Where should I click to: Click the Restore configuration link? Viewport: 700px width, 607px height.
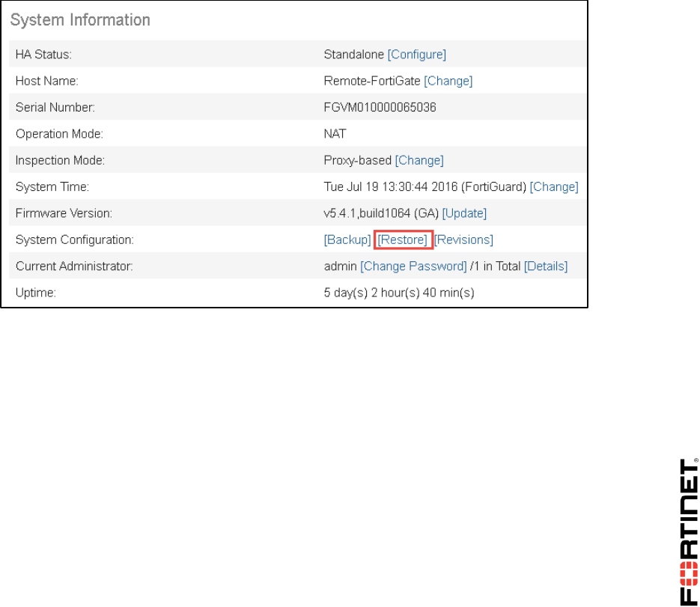coord(402,240)
